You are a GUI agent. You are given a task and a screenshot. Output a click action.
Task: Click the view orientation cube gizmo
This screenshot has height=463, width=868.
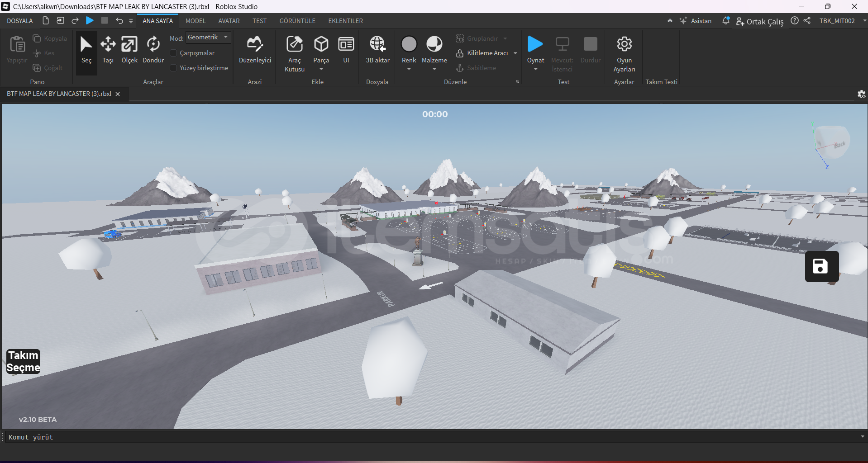pyautogui.click(x=832, y=143)
